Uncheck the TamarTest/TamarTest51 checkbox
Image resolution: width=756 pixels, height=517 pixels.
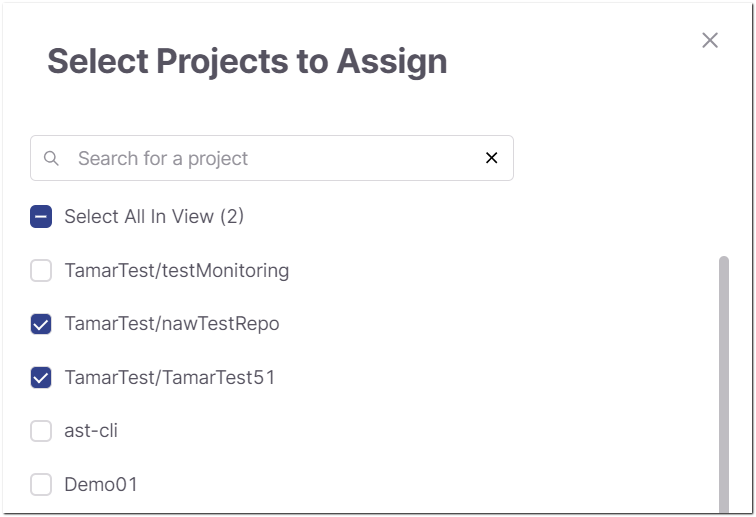pos(41,378)
